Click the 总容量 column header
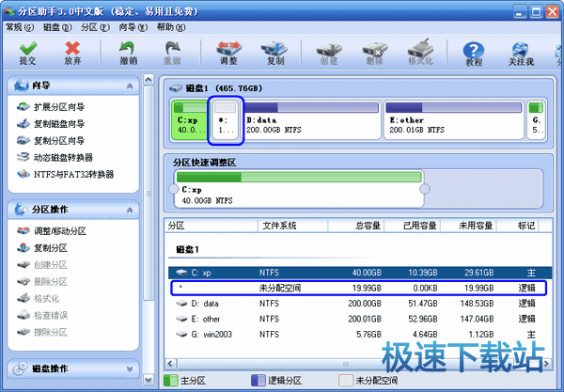The image size is (564, 392). coord(356,226)
